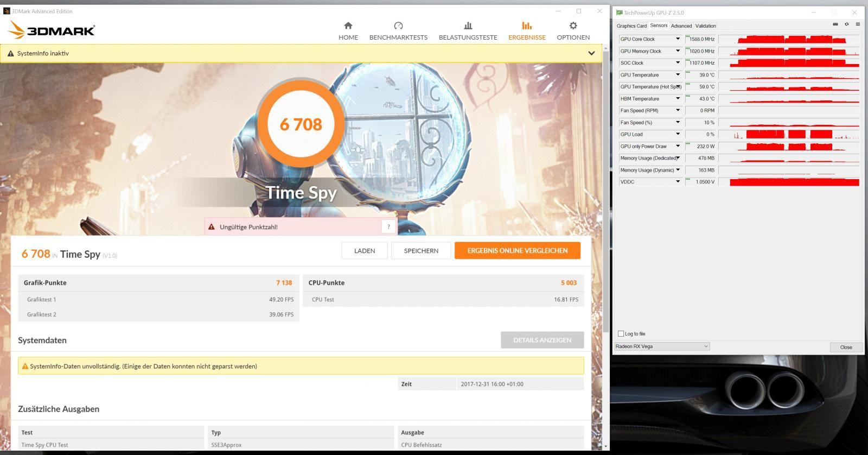868x455 pixels.
Task: Enable Log to file checkbox
Action: tap(621, 334)
